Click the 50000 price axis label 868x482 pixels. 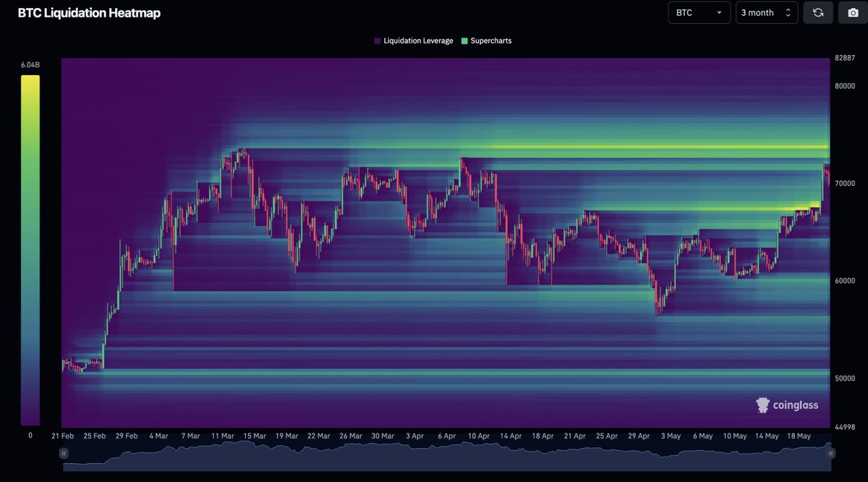pyautogui.click(x=845, y=379)
